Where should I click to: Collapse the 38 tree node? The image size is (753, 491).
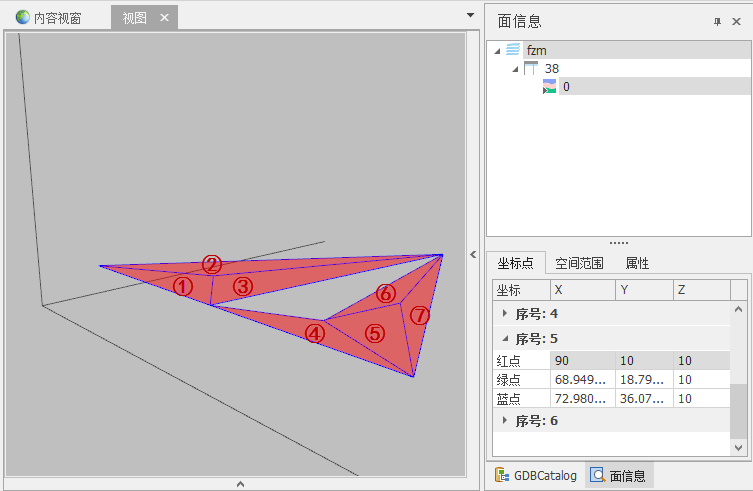pyautogui.click(x=515, y=68)
